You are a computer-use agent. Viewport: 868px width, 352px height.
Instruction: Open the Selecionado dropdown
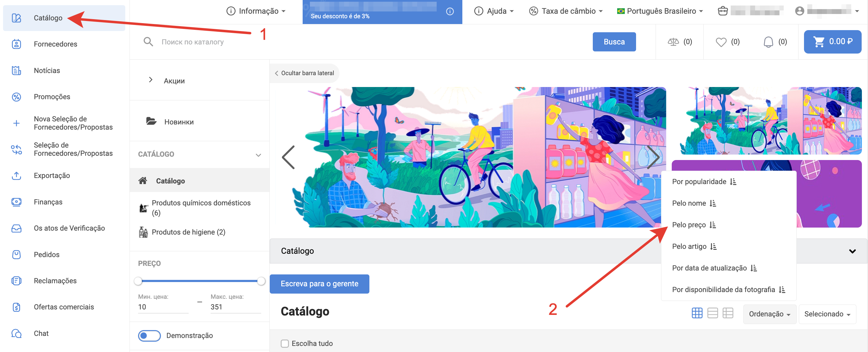click(827, 314)
